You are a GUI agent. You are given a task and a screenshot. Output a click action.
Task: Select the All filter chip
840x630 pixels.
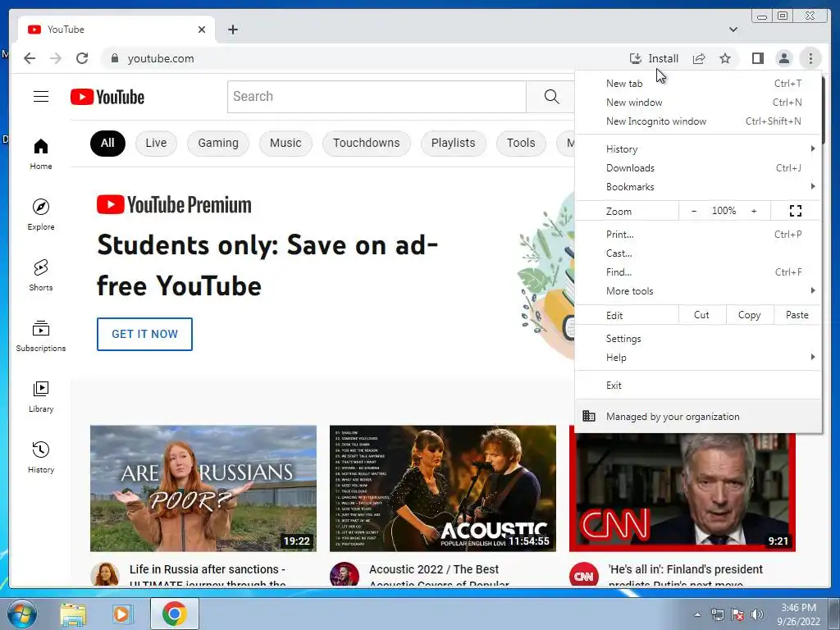[x=107, y=143]
